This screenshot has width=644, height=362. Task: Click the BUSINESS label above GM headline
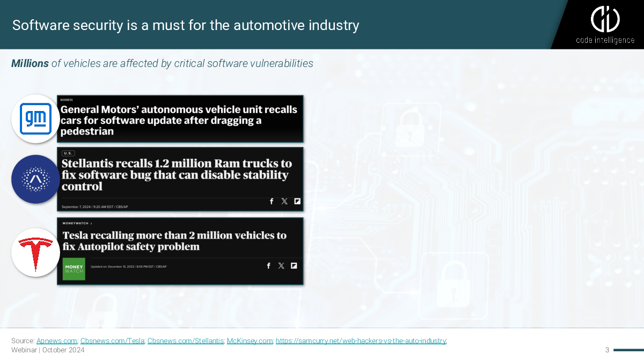(67, 100)
